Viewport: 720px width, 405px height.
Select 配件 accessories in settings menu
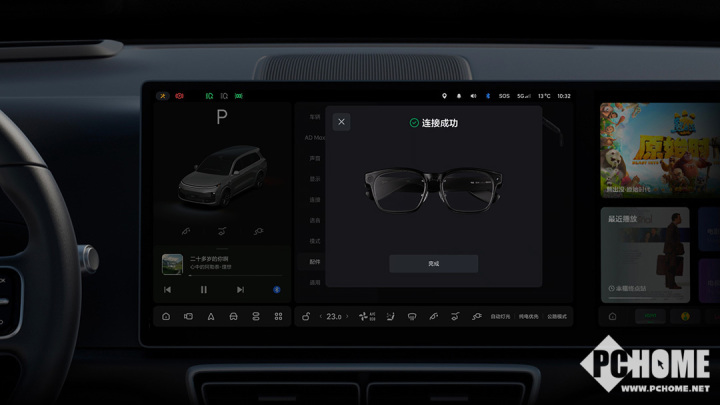(x=314, y=260)
